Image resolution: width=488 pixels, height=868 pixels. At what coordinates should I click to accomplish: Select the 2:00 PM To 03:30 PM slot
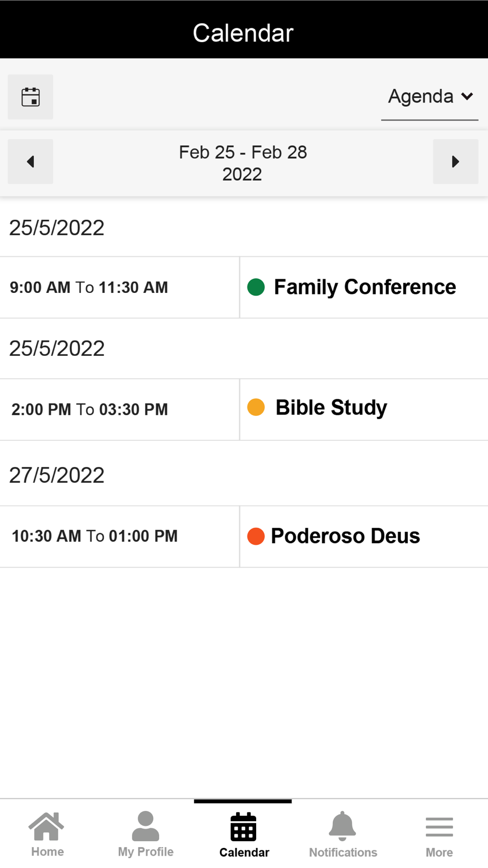[90, 410]
